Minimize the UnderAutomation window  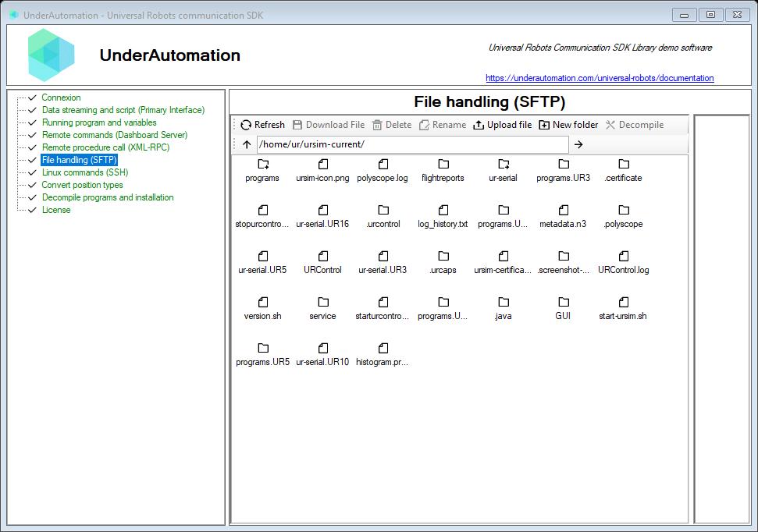(x=684, y=15)
